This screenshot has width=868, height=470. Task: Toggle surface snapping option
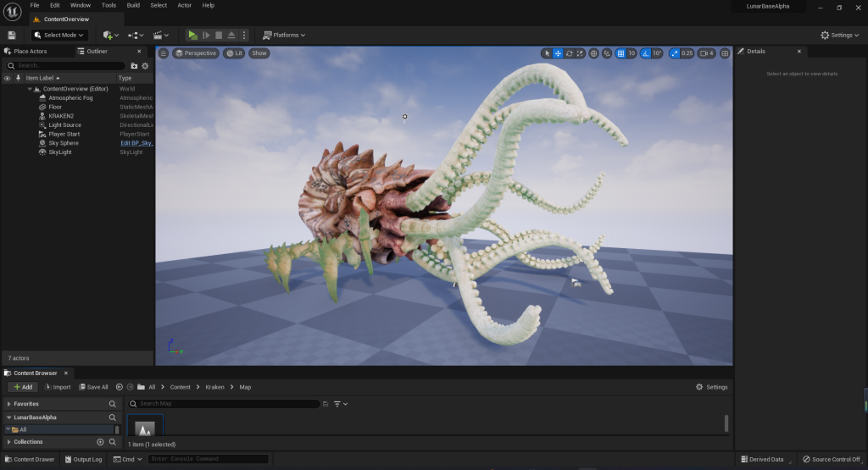[607, 53]
